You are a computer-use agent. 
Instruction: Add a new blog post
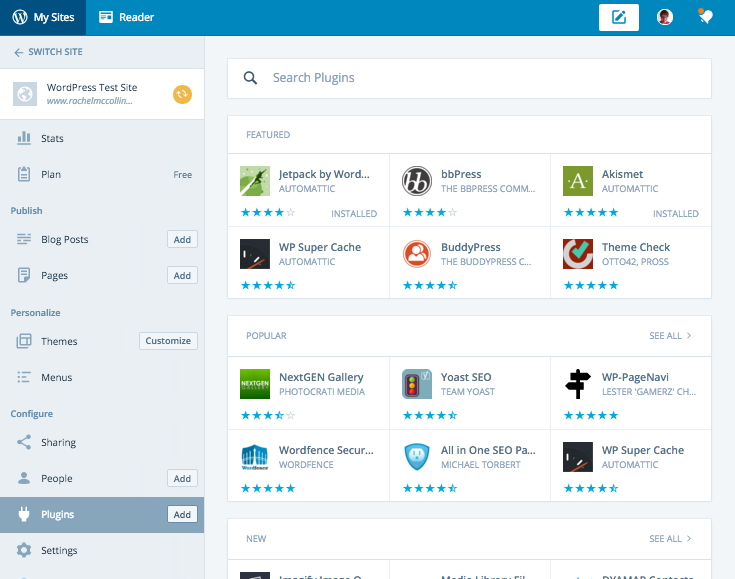pos(182,239)
